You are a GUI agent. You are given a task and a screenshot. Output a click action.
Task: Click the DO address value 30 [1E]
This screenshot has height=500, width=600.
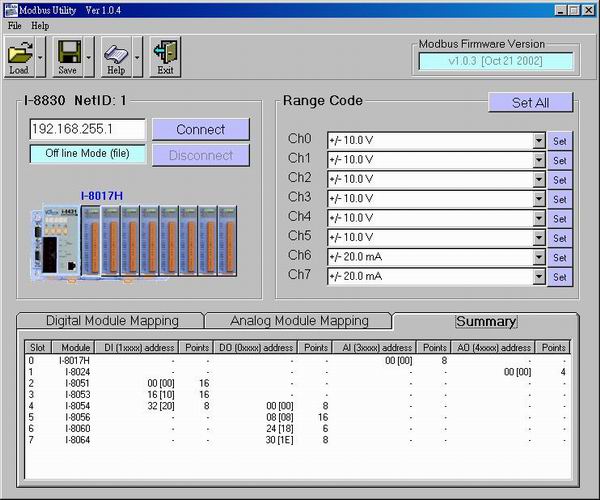[280, 440]
